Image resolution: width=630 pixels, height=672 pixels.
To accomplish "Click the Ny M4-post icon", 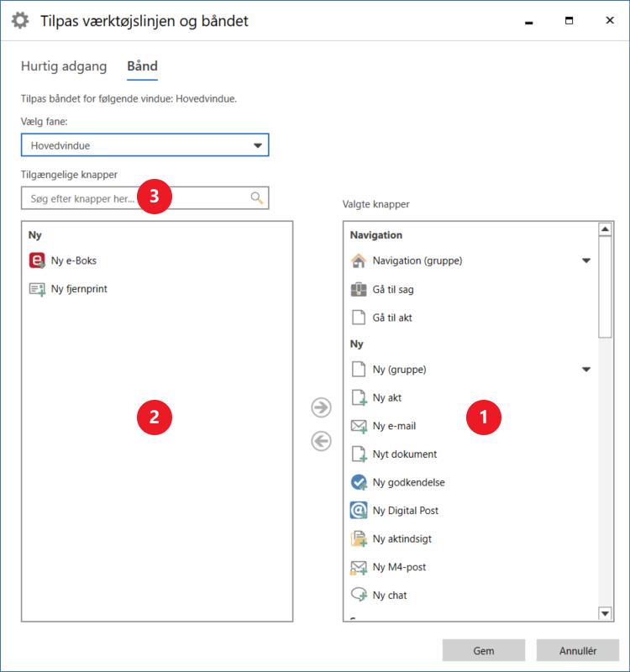I will (359, 568).
